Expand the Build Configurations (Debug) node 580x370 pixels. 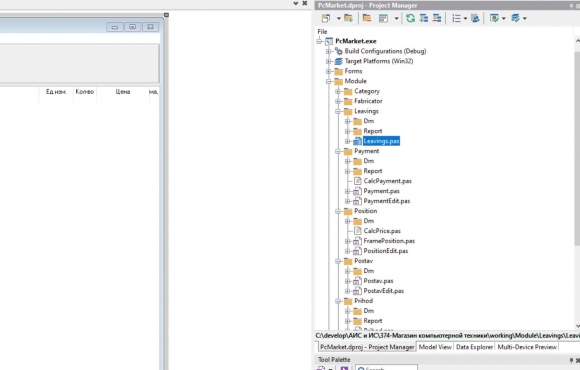pos(328,51)
